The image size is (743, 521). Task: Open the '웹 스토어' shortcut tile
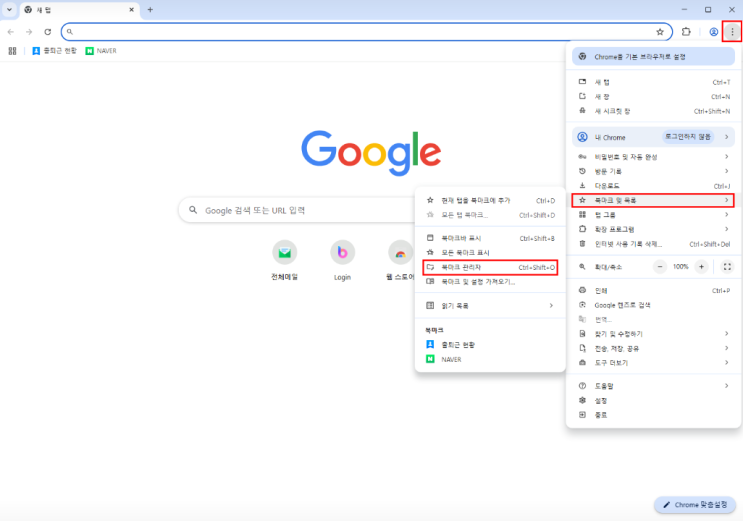point(400,261)
